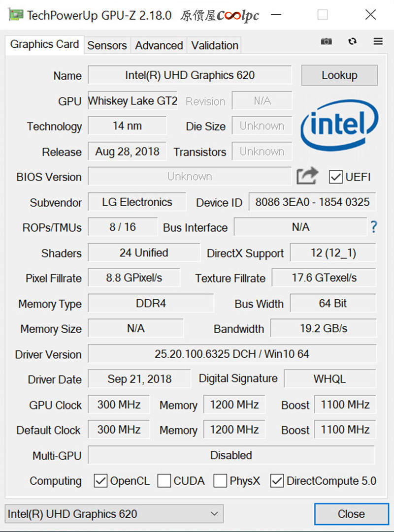Toggle the DirectCompute 5.0 checkbox
The width and height of the screenshot is (394, 532).
coord(277,481)
